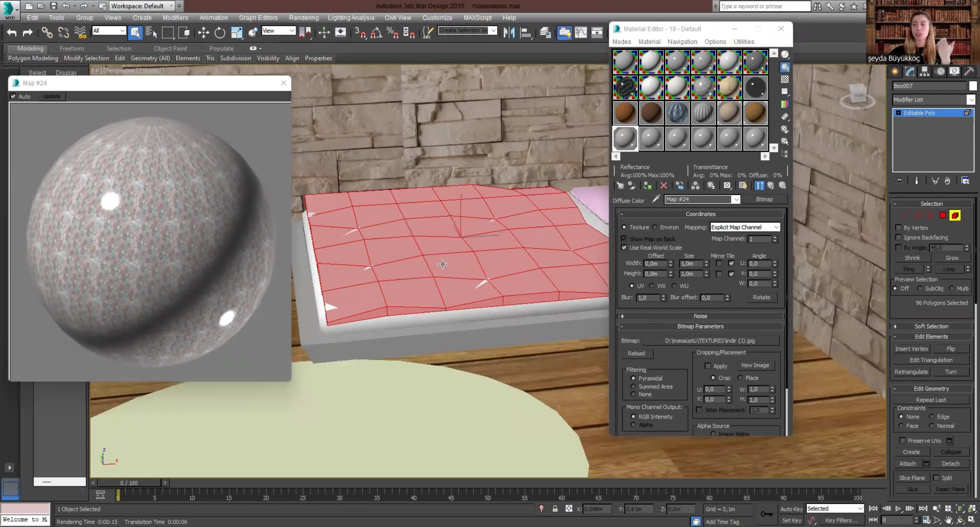Collapse the Coordinates rollout
980x527 pixels.
700,214
